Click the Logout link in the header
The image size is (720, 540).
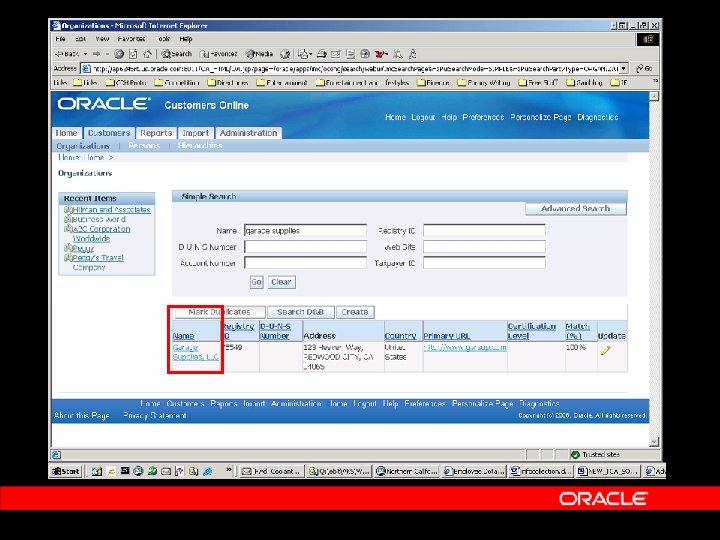(x=423, y=117)
